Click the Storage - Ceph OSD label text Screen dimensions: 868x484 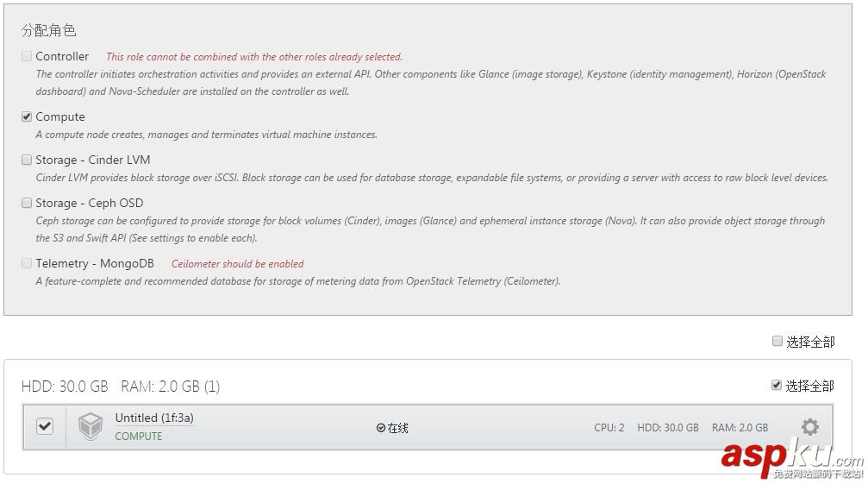click(90, 203)
